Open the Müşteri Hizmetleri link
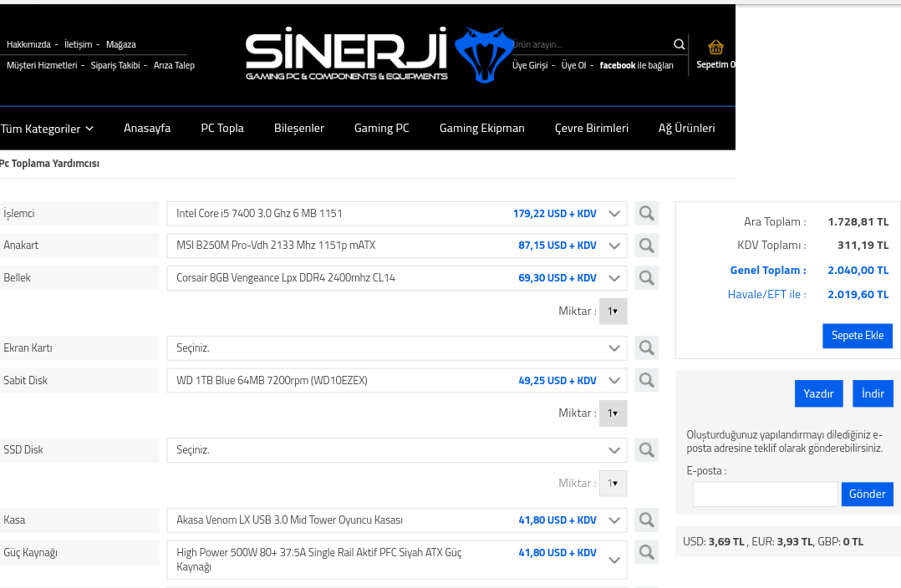Screen dimensions: 901x588 42,65
